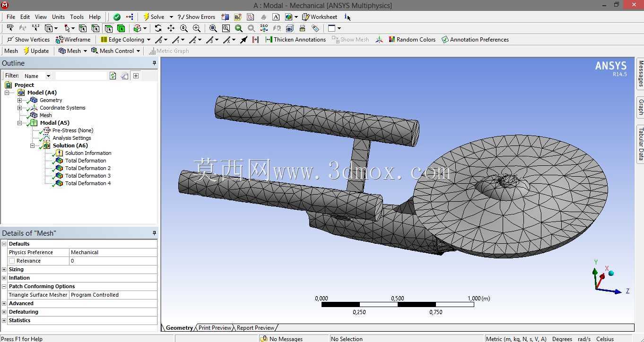Expand the Geometry tree node
Image resolution: width=644 pixels, height=342 pixels.
tap(19, 100)
